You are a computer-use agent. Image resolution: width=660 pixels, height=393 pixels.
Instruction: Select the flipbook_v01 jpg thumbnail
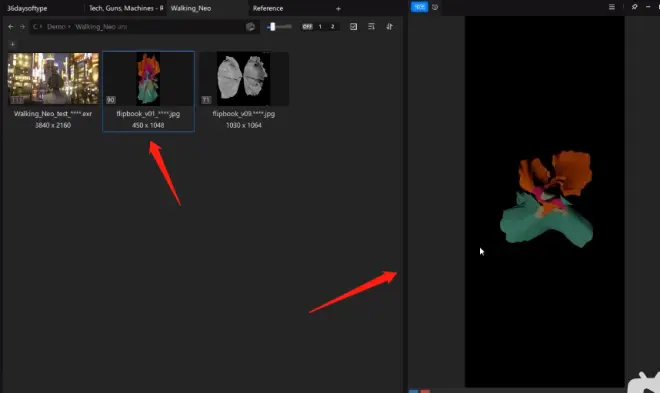[x=148, y=79]
